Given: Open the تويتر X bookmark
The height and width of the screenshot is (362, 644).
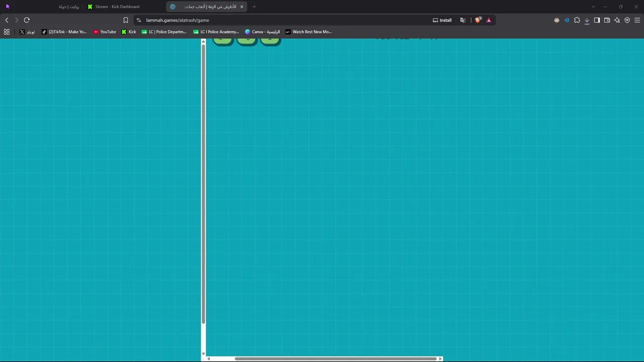Looking at the screenshot, I should pyautogui.click(x=27, y=32).
